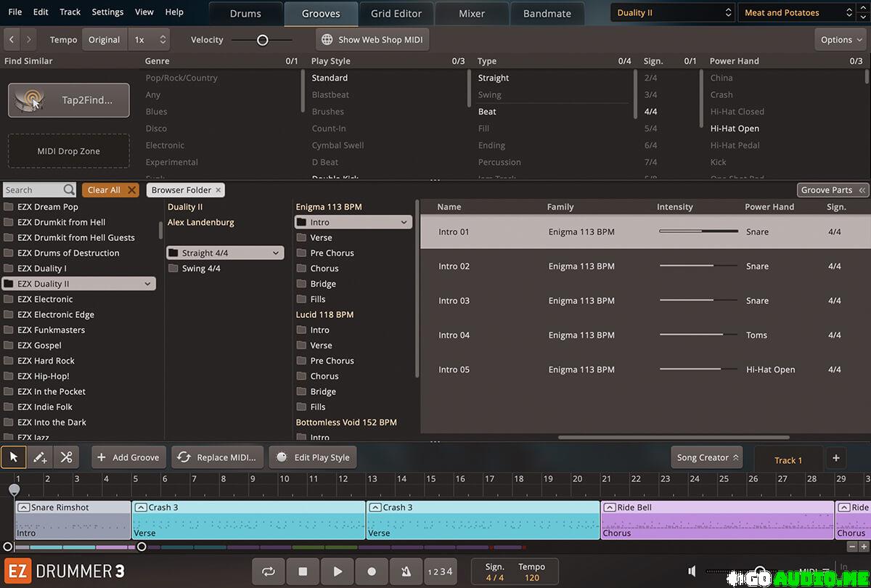The height and width of the screenshot is (588, 871).
Task: Open the Duality II library dropdown
Action: [673, 12]
